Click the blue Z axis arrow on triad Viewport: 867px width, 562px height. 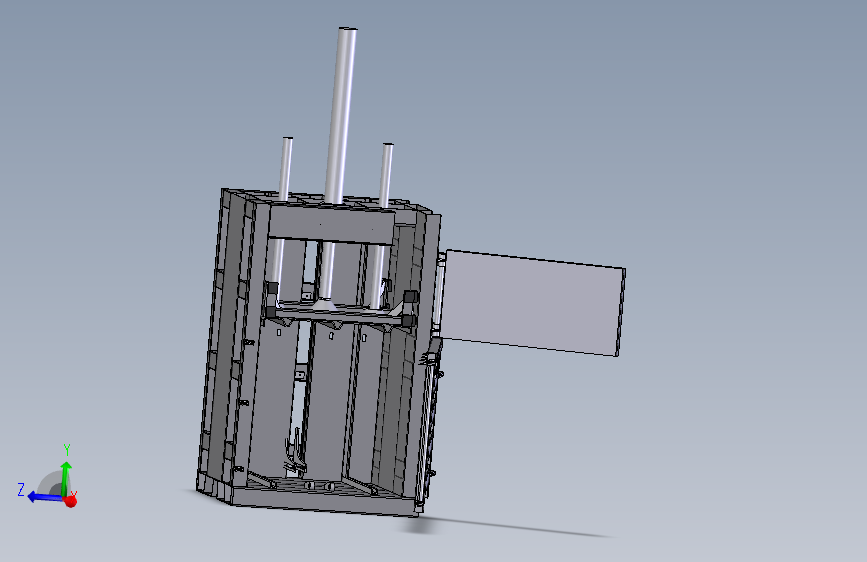point(44,497)
